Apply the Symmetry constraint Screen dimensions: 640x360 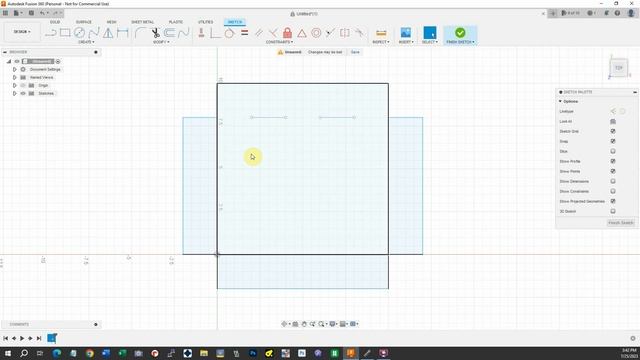point(345,33)
